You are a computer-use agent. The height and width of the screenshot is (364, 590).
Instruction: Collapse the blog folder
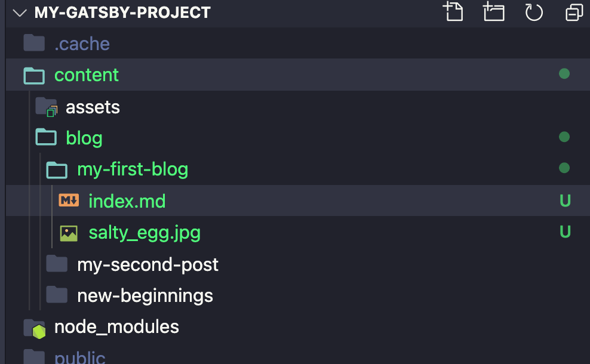(x=84, y=138)
